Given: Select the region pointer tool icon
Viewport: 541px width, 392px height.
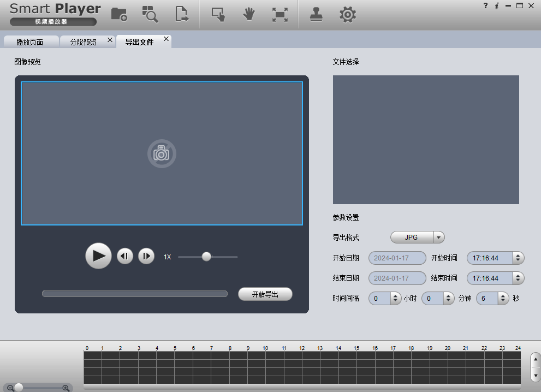Looking at the screenshot, I should [x=218, y=14].
